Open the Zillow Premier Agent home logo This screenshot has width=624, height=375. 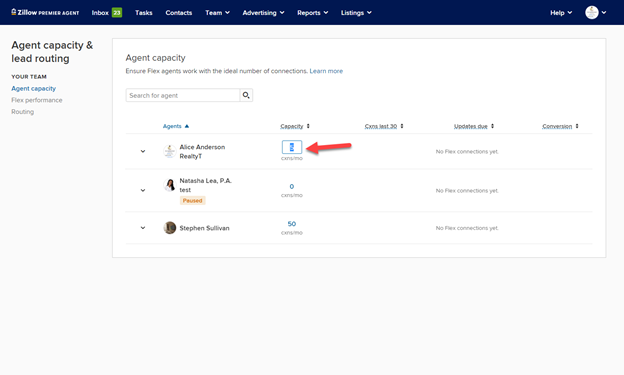pos(45,12)
